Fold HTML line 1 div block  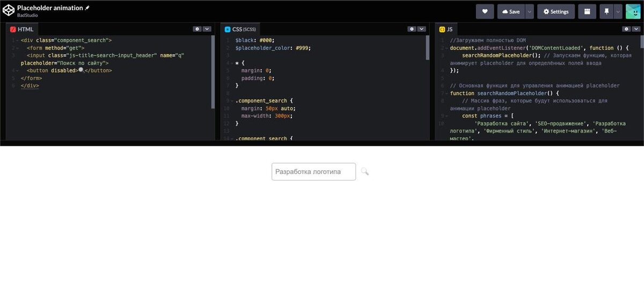(x=16, y=40)
